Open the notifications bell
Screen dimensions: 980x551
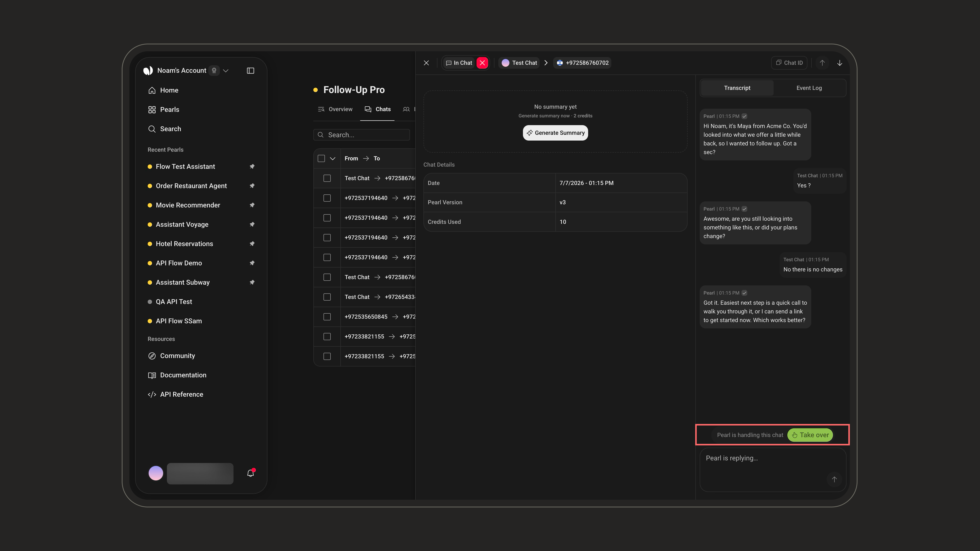[250, 473]
